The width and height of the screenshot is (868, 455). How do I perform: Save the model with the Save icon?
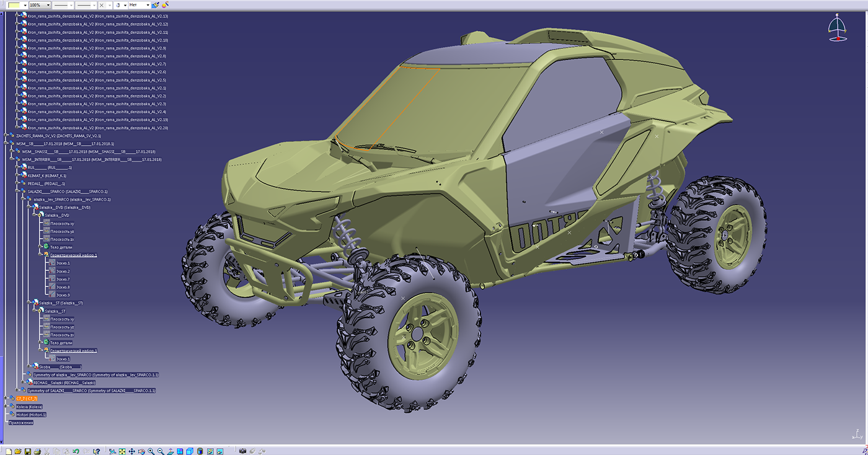pos(27,451)
